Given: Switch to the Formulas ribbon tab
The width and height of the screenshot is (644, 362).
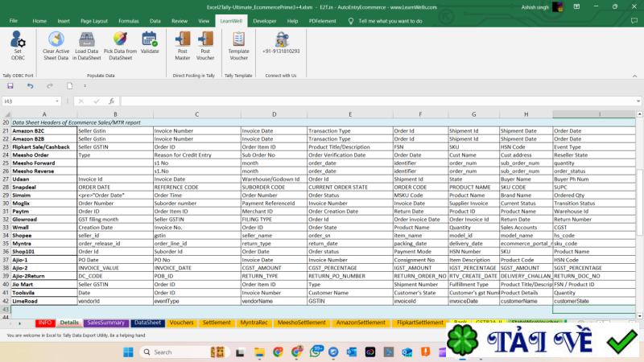Looking at the screenshot, I should (x=128, y=20).
